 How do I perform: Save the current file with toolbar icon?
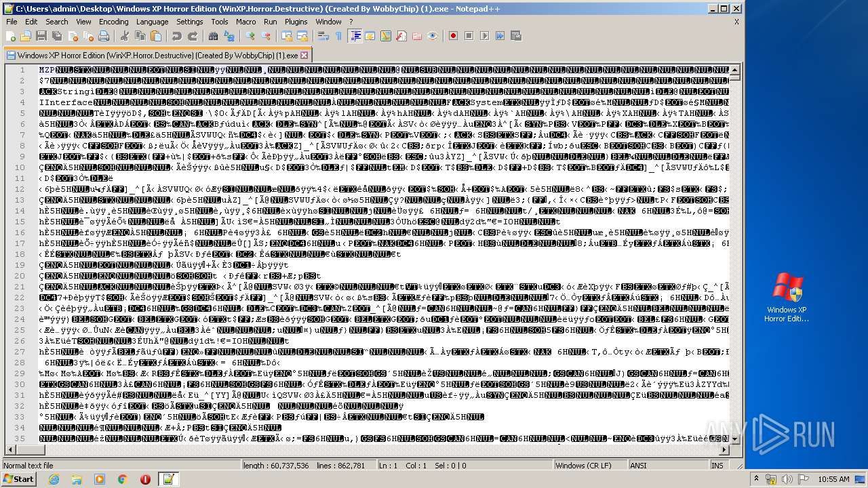[x=41, y=36]
